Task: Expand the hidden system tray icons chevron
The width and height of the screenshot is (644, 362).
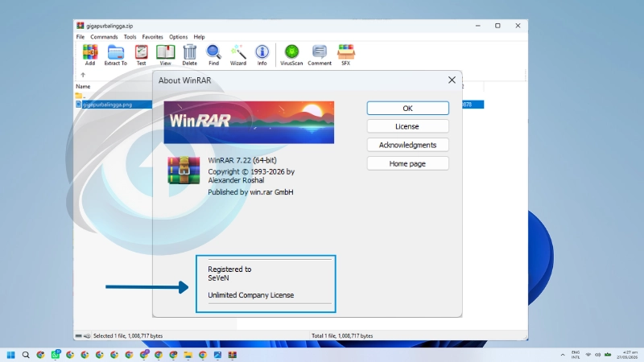Action: tap(563, 355)
